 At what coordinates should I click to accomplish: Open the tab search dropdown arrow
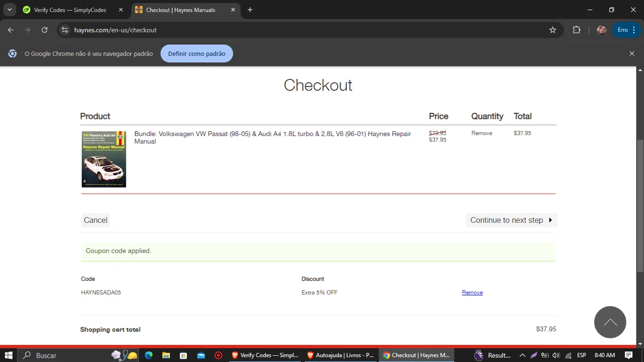point(9,9)
